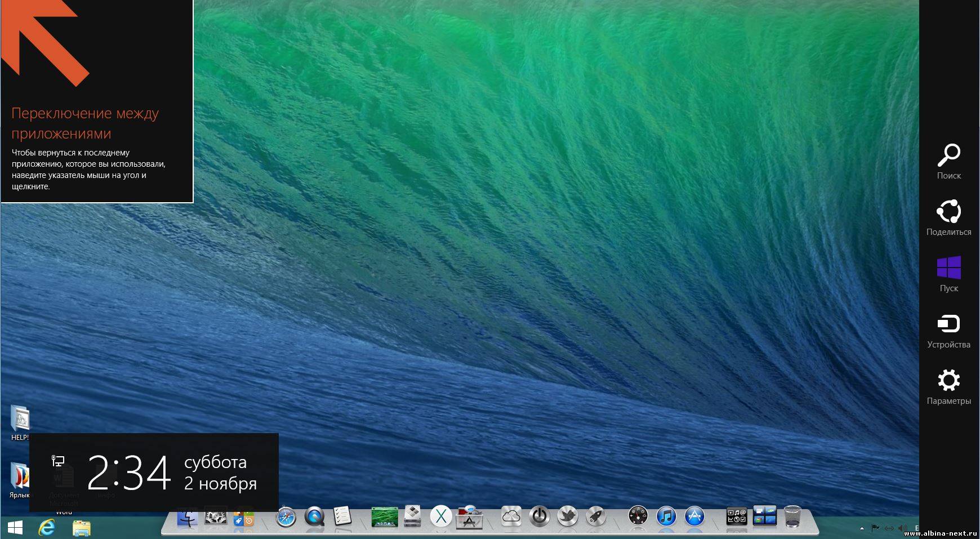The height and width of the screenshot is (539, 980).
Task: Open Finder in the dock
Action: (x=187, y=517)
